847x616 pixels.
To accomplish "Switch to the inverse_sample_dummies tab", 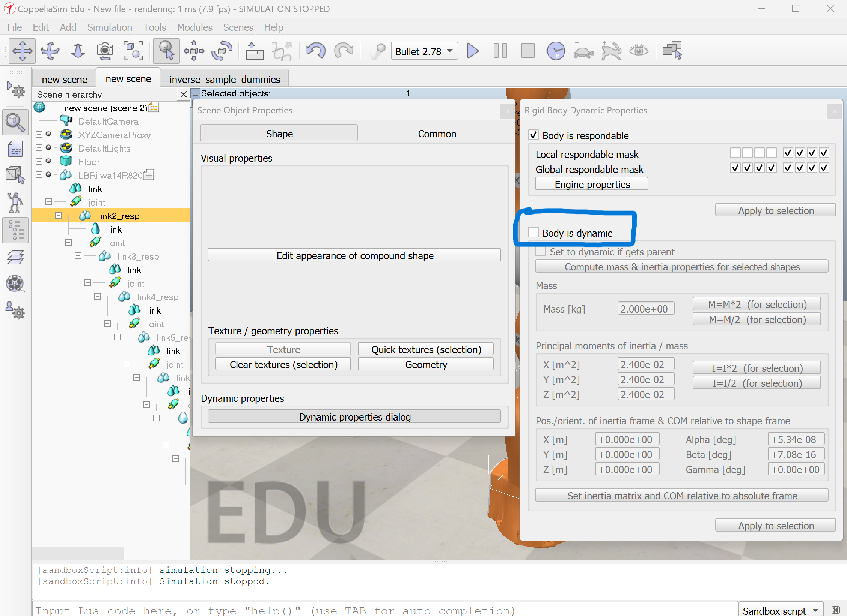I will pyautogui.click(x=225, y=79).
